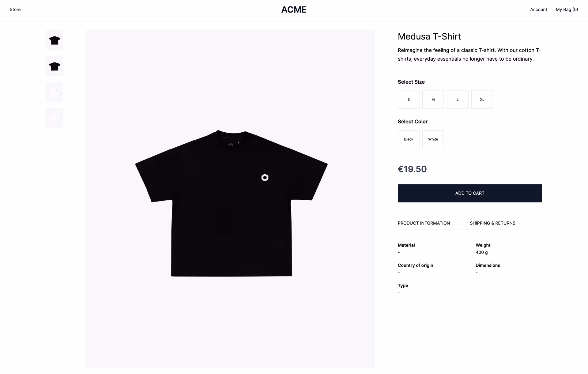The image size is (588, 374).
Task: Go to the Store
Action: pos(15,9)
